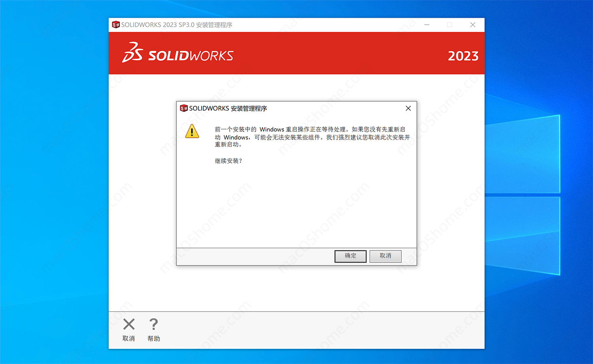Click the large X cancel icon at the bottom
This screenshot has width=593, height=364.
(129, 324)
